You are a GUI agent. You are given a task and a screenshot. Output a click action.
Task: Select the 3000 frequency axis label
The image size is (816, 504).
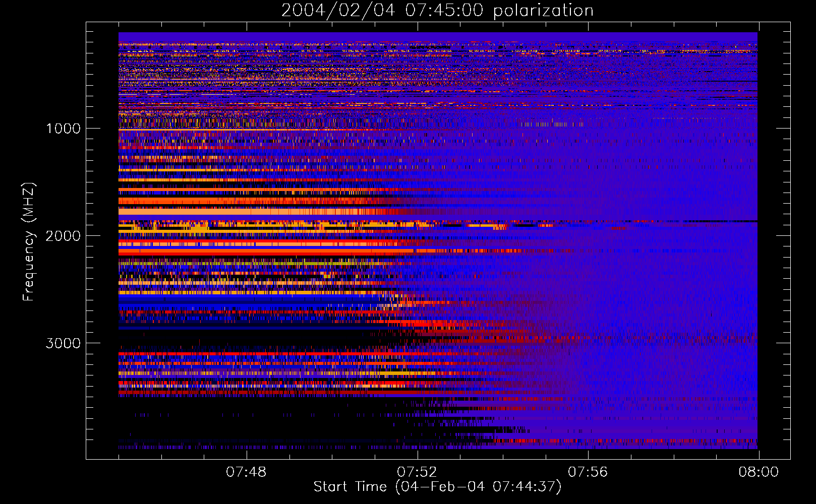pos(63,343)
